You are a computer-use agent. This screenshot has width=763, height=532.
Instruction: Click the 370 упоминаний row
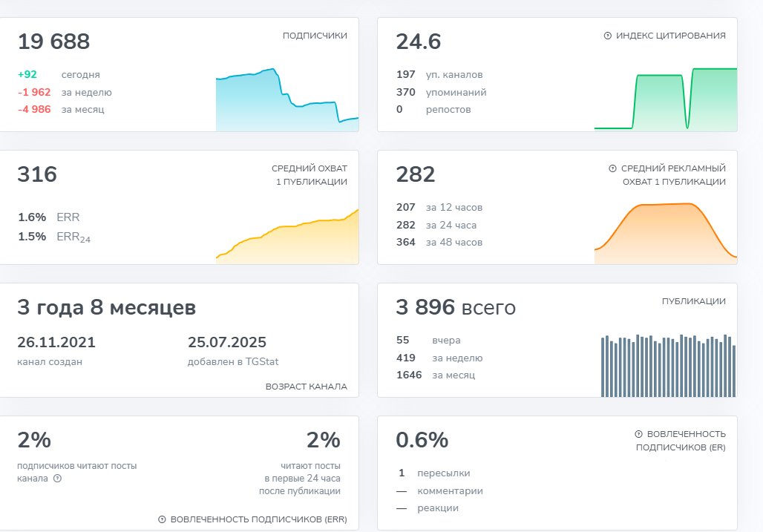coord(442,92)
